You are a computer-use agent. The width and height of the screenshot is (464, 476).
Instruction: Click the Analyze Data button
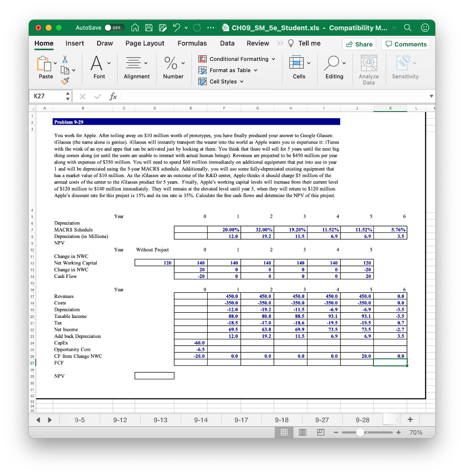coord(369,70)
